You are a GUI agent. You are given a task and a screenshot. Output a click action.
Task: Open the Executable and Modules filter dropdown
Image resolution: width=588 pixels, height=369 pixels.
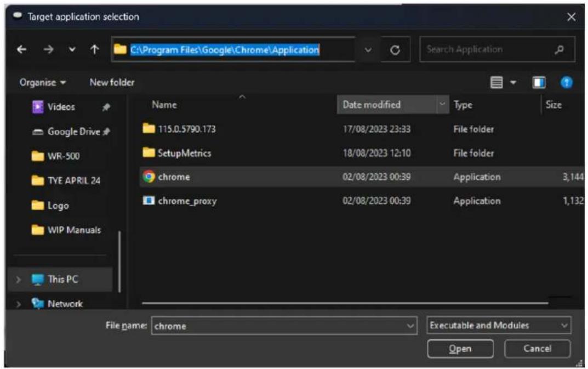[x=499, y=326]
